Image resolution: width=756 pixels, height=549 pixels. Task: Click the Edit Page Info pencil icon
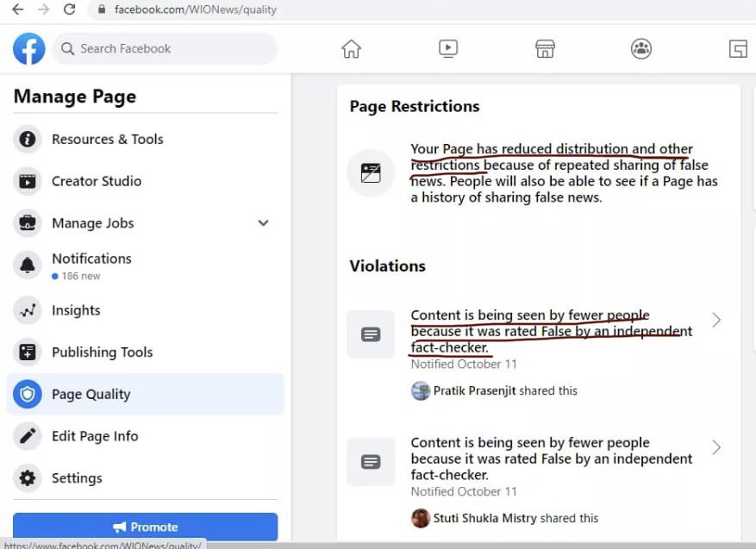[28, 436]
